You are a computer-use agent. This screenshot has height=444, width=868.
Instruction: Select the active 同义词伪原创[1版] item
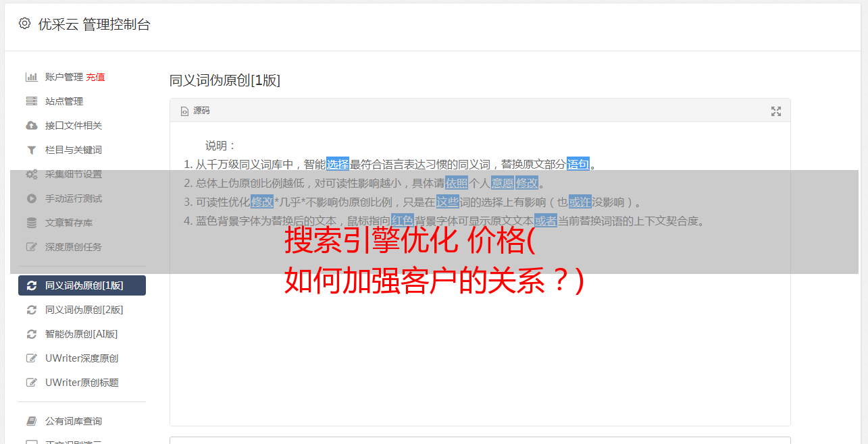coord(82,285)
